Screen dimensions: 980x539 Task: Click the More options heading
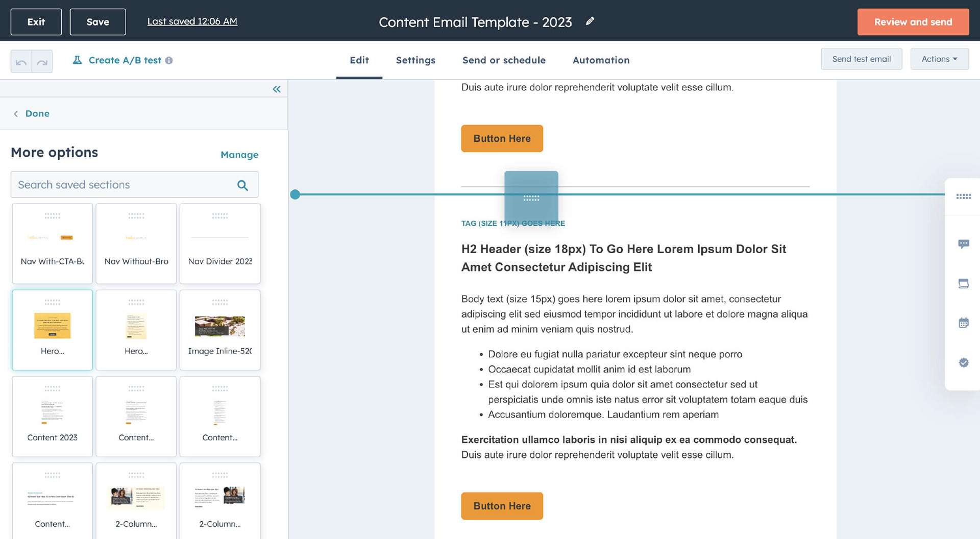[x=54, y=153]
